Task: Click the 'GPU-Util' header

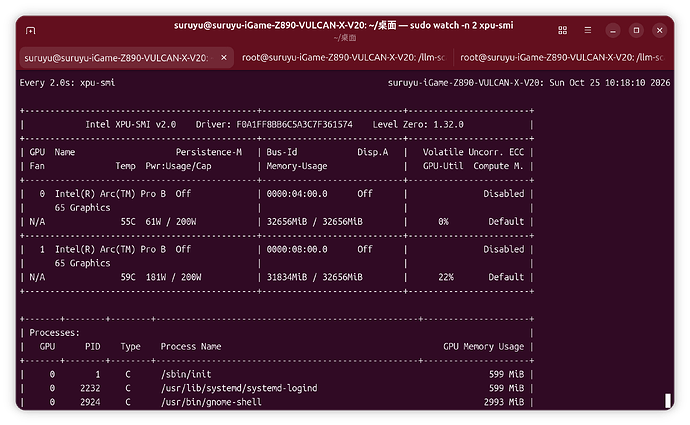Action: (443, 166)
